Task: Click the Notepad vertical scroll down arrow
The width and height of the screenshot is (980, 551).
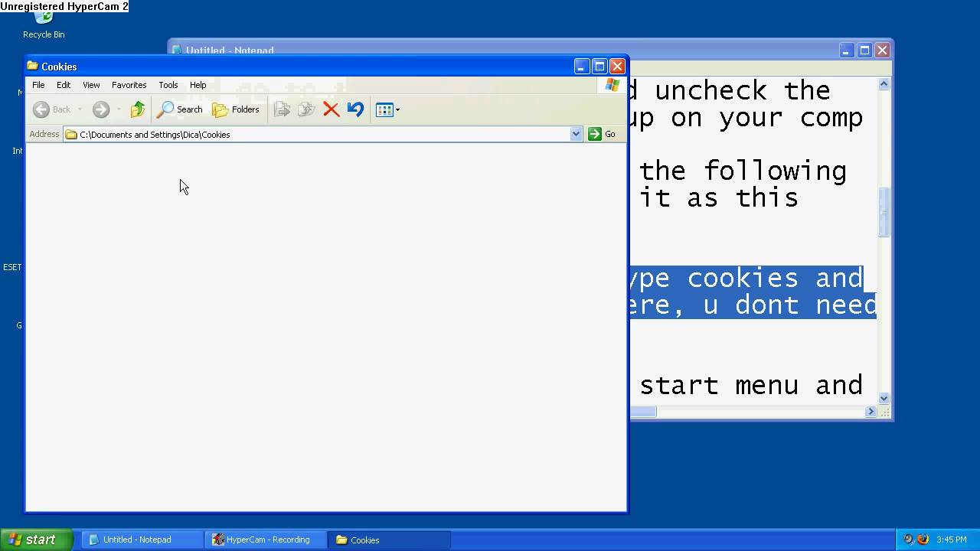Action: coord(884,398)
